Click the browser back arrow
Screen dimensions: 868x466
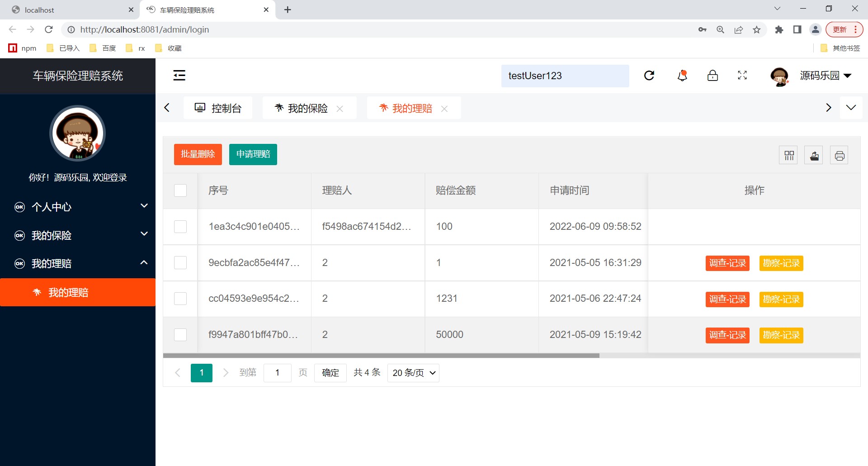pyautogui.click(x=12, y=29)
